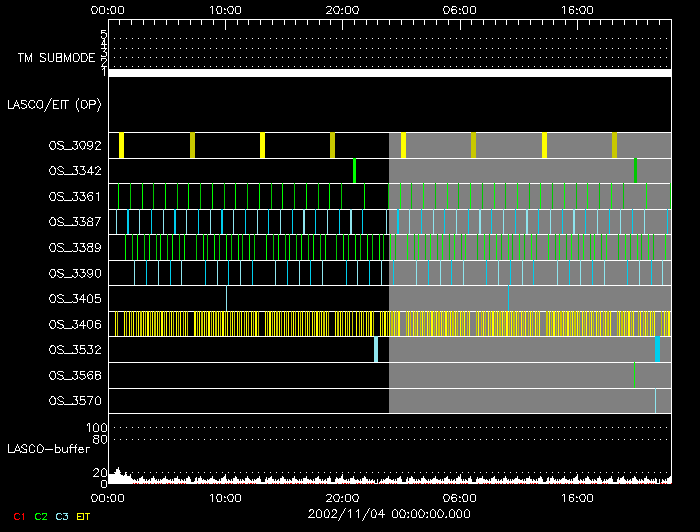Screen dimensions: 700x532
Task: Click the green marker in OS_3568 row
Action: pos(634,374)
